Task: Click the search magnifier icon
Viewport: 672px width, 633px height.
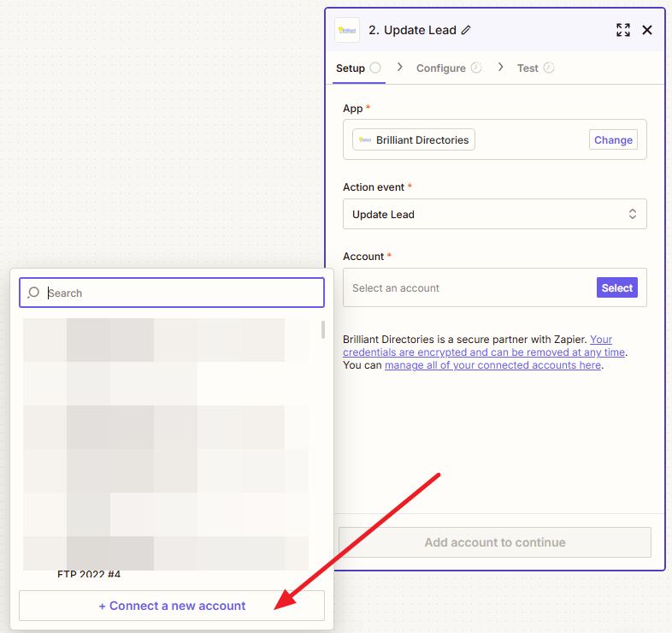Action: coord(33,293)
